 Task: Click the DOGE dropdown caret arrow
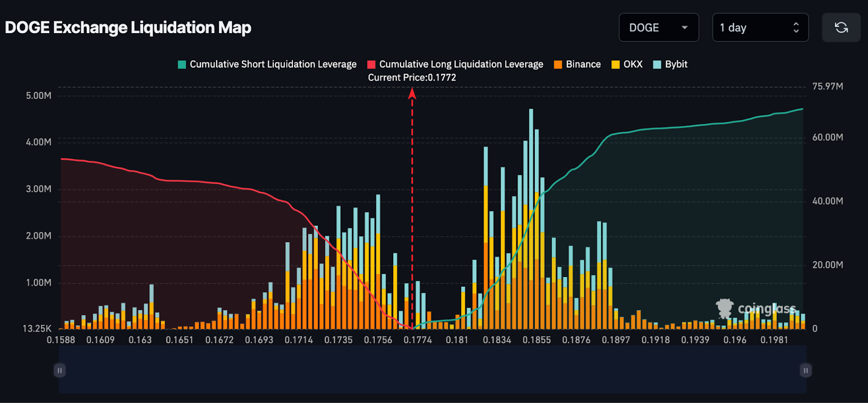tap(685, 28)
